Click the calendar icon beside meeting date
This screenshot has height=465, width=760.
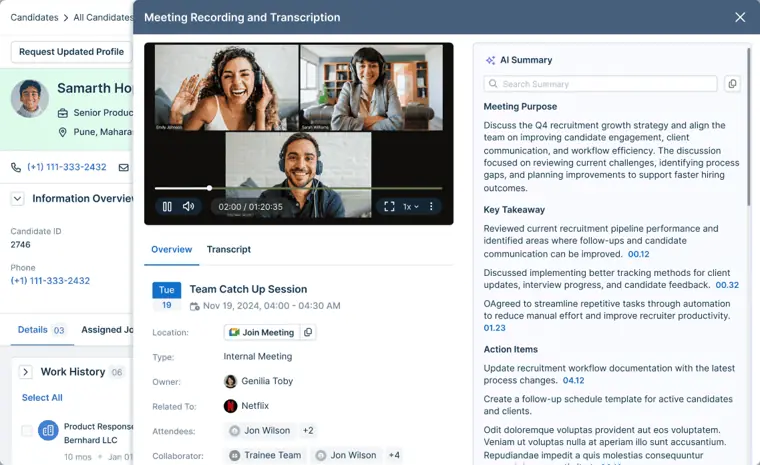(x=194, y=306)
